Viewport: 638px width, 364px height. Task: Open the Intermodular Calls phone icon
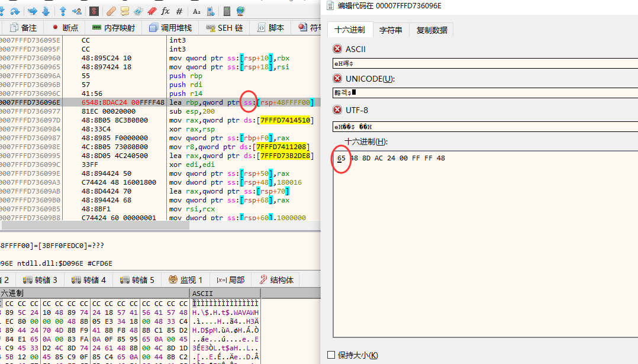click(x=210, y=11)
